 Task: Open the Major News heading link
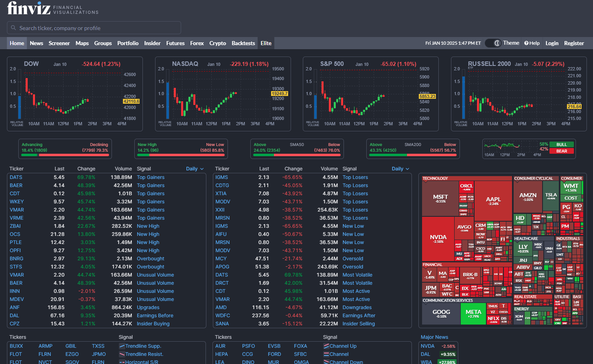[x=434, y=337]
